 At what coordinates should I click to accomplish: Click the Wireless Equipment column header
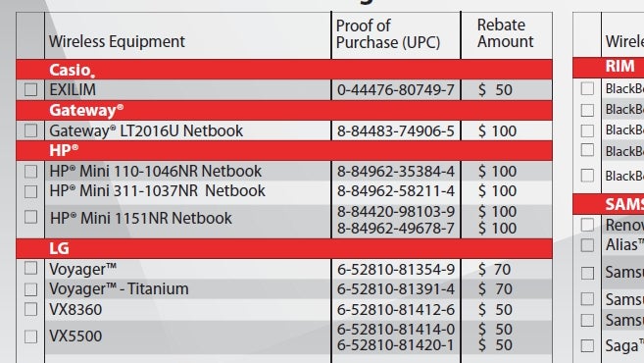[x=117, y=41]
